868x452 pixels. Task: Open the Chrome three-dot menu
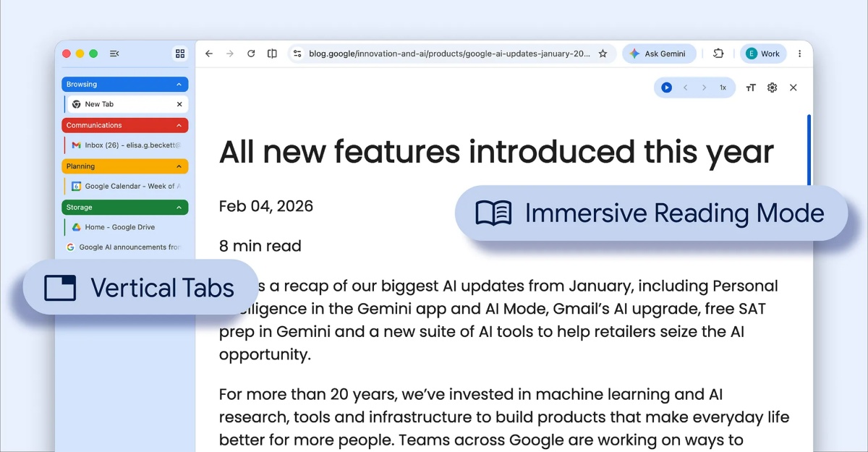pyautogui.click(x=799, y=53)
